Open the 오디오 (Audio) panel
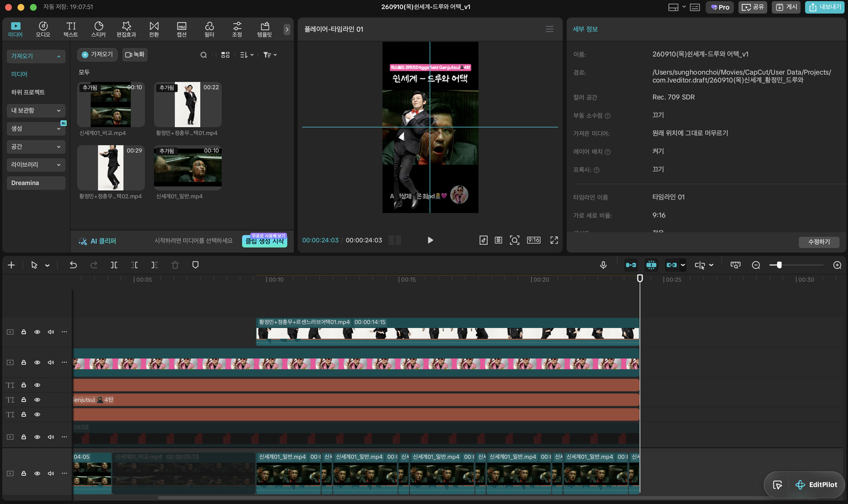848x504 pixels. point(43,29)
